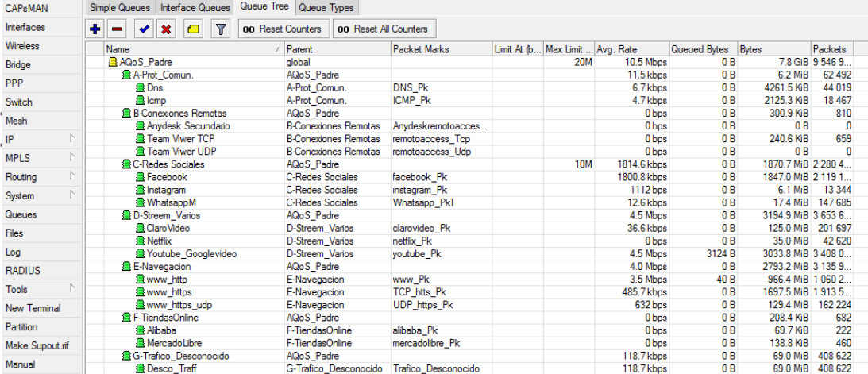
Task: Click the Netflix green queue icon
Action: click(x=141, y=241)
